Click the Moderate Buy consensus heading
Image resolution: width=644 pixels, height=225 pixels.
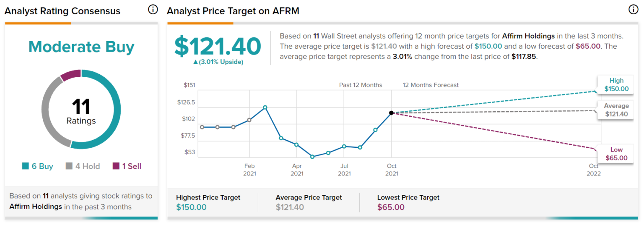pyautogui.click(x=81, y=47)
